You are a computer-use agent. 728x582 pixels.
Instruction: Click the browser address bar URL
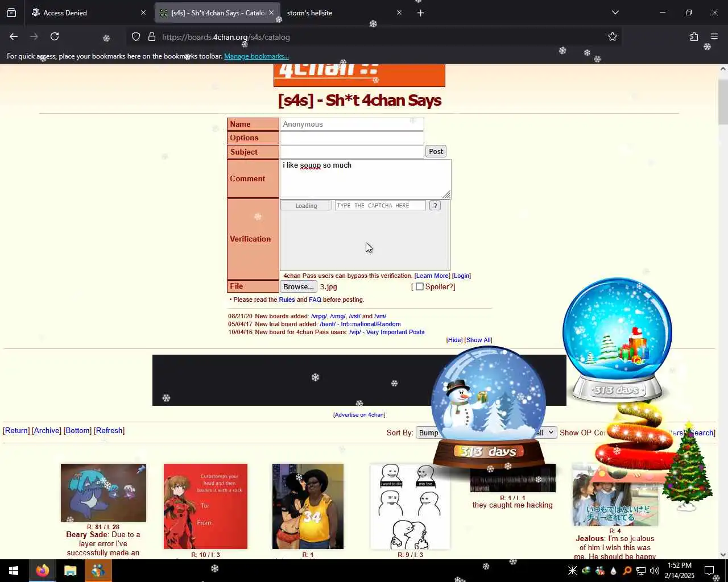tap(226, 37)
